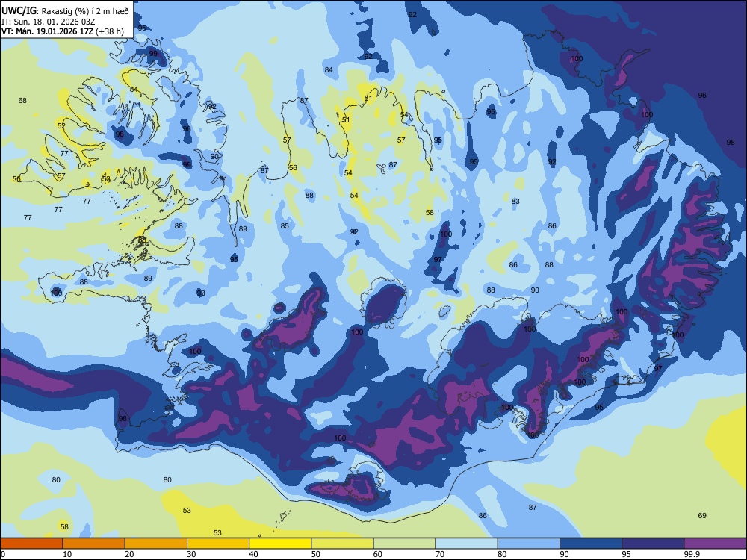Viewport: 747px width, 560px height.
Task: Click the amber 30–40 legend swatch
Action: (x=218, y=544)
